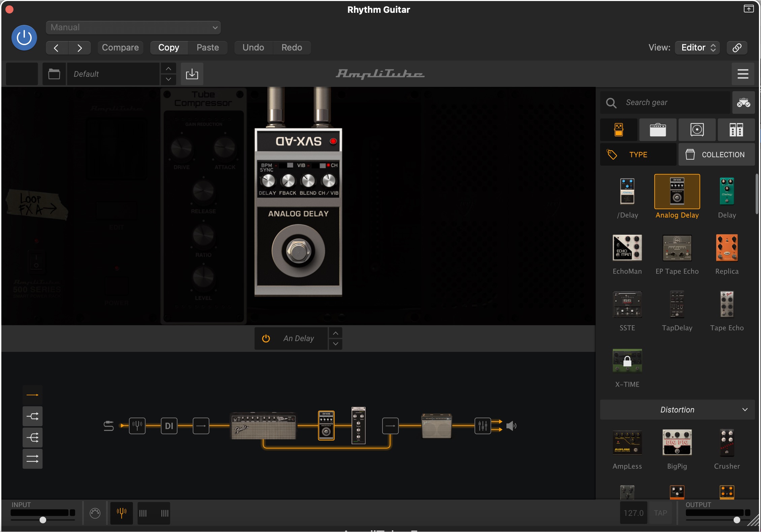The image size is (761, 532).
Task: Select the EP Tape Echo pedal
Action: pyautogui.click(x=677, y=248)
